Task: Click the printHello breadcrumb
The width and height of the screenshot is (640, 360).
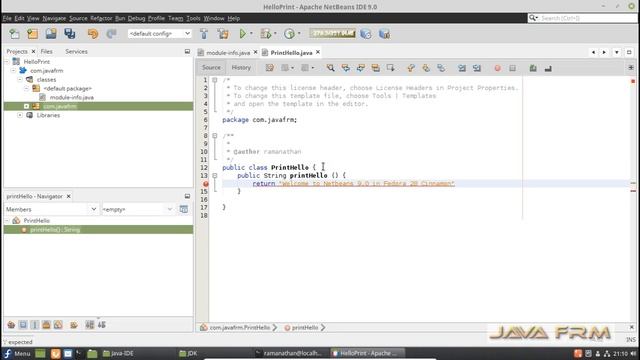Action: [305, 328]
